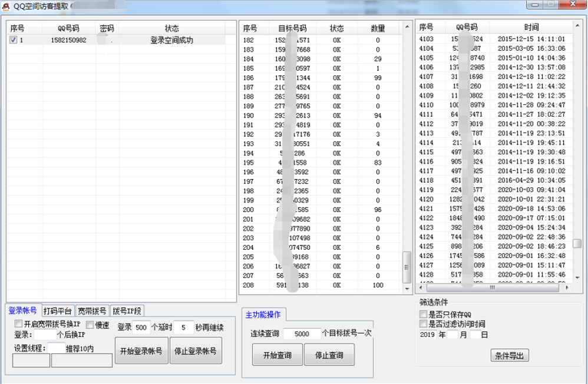Click 停止查询 button

click(x=329, y=355)
